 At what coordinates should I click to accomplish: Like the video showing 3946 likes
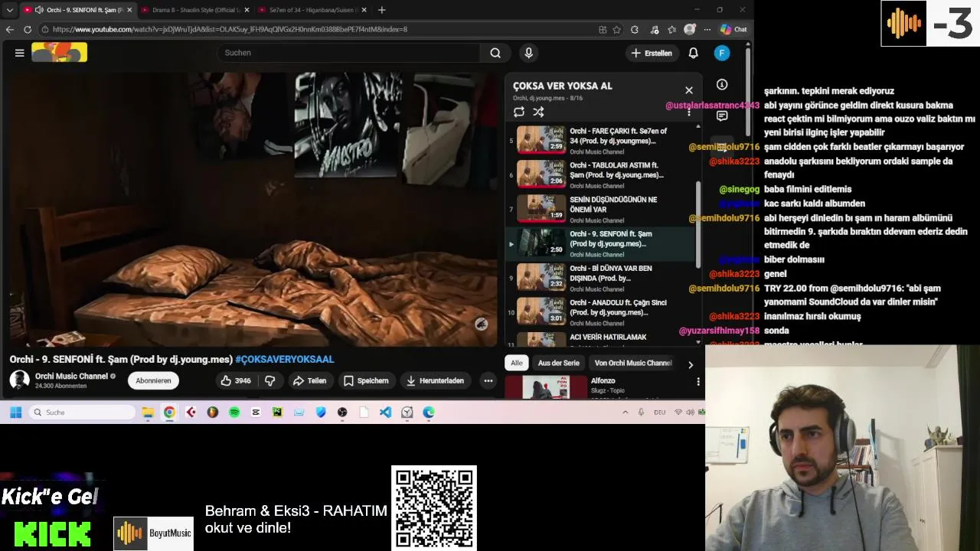click(235, 380)
